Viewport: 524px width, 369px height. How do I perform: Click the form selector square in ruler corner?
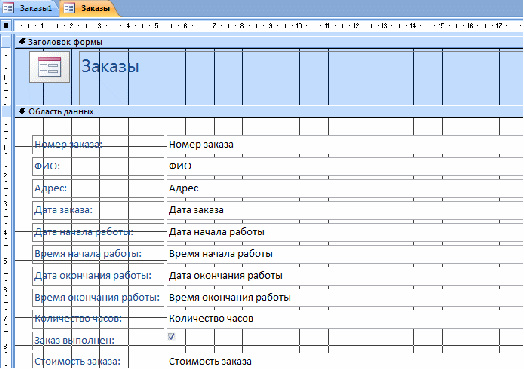point(6,25)
